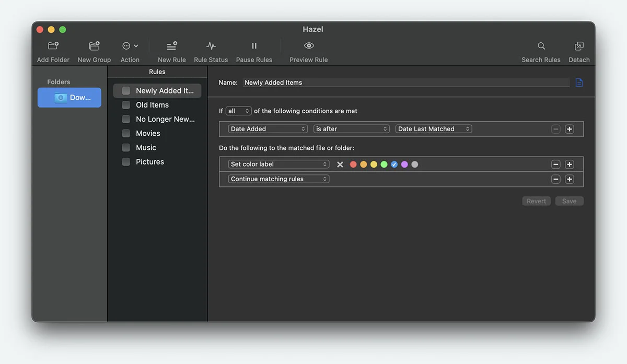Click the Preview Rule eye icon

309,46
